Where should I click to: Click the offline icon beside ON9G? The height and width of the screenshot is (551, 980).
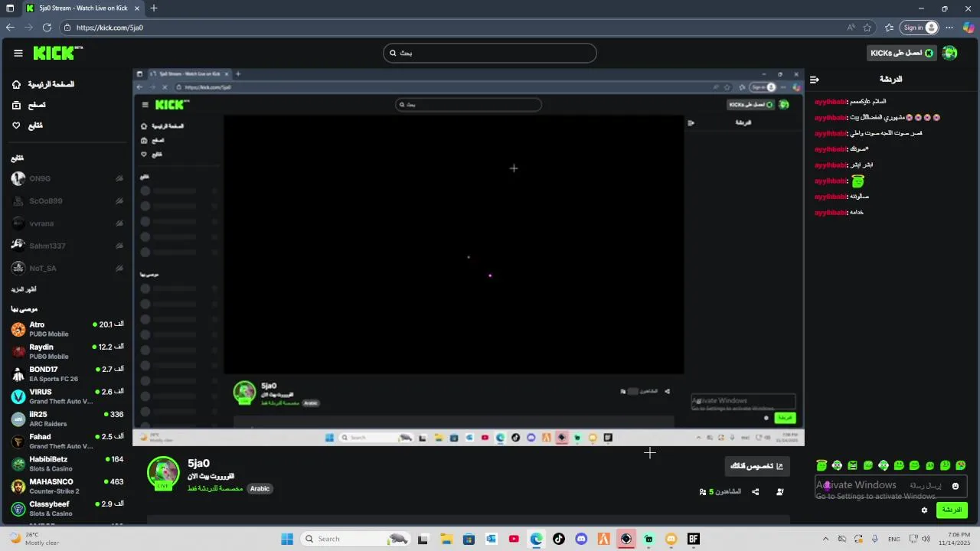(119, 178)
